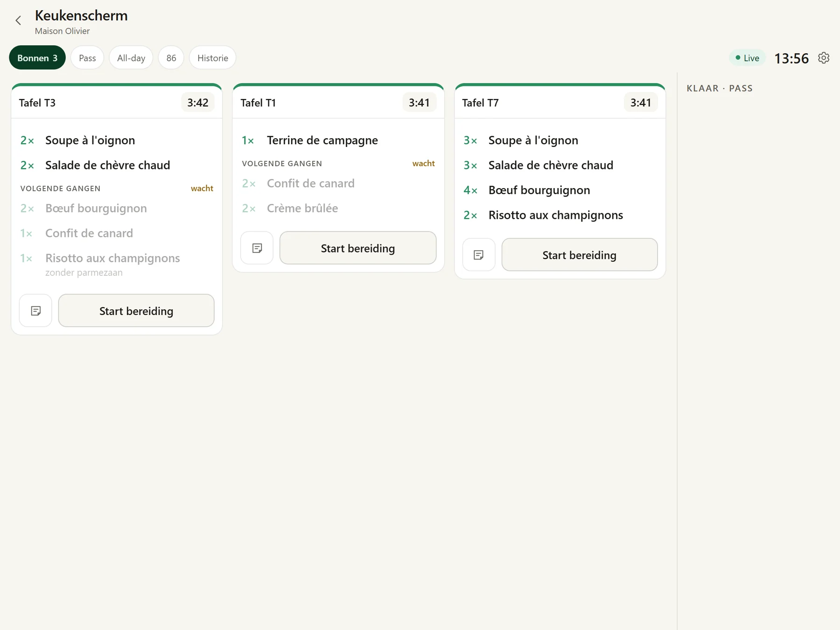Screen dimensions: 840x630
Task: Select the Bonnen tab
Action: (x=37, y=58)
